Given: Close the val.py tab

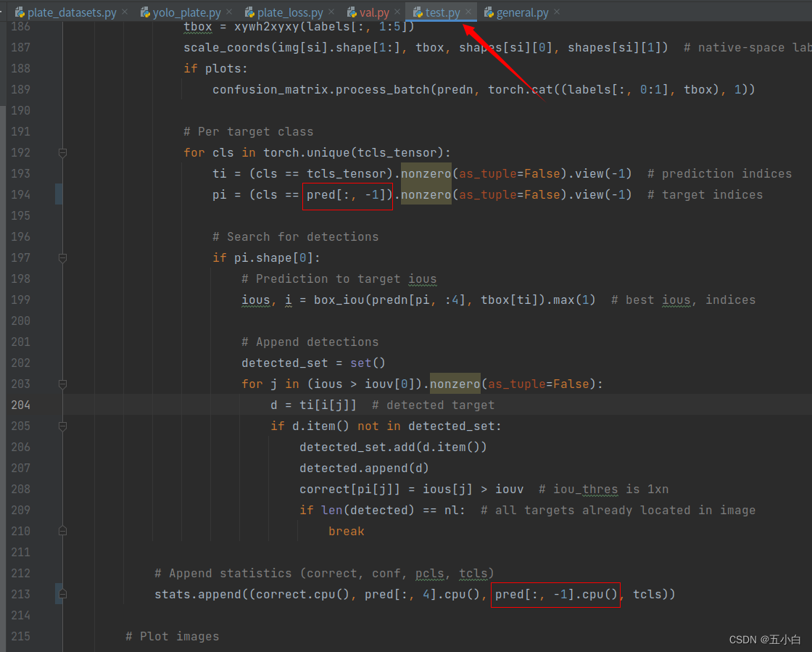Looking at the screenshot, I should pyautogui.click(x=397, y=12).
